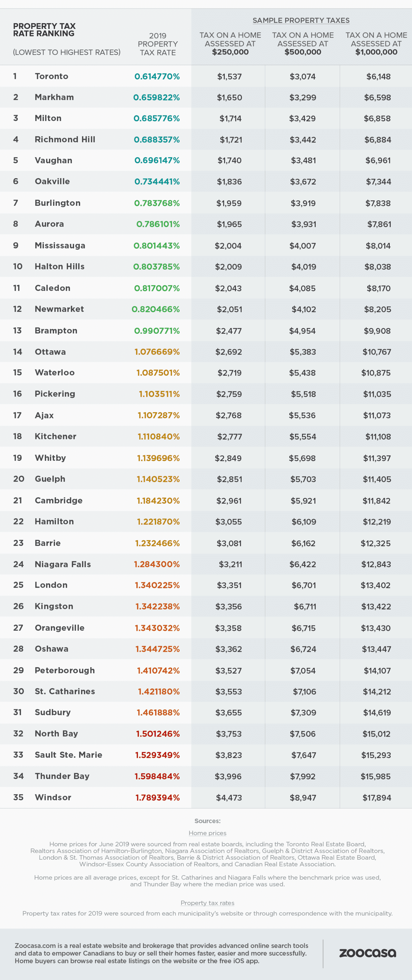Click the $1,000,000 assessed home column header

pyautogui.click(x=376, y=43)
